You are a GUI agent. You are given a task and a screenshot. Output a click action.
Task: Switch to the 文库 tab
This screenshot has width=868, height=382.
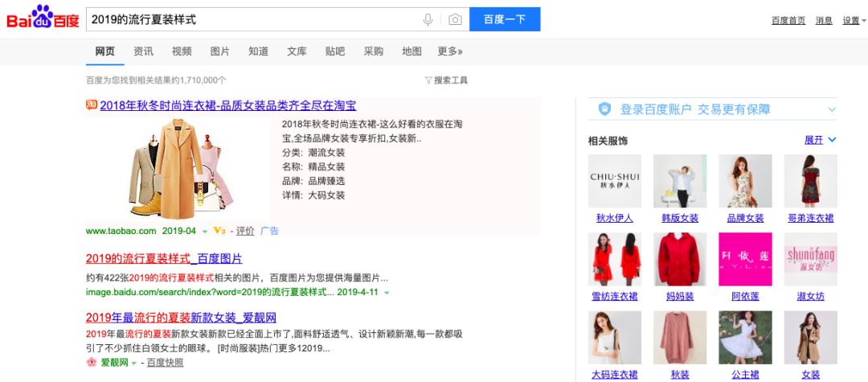[x=297, y=51]
